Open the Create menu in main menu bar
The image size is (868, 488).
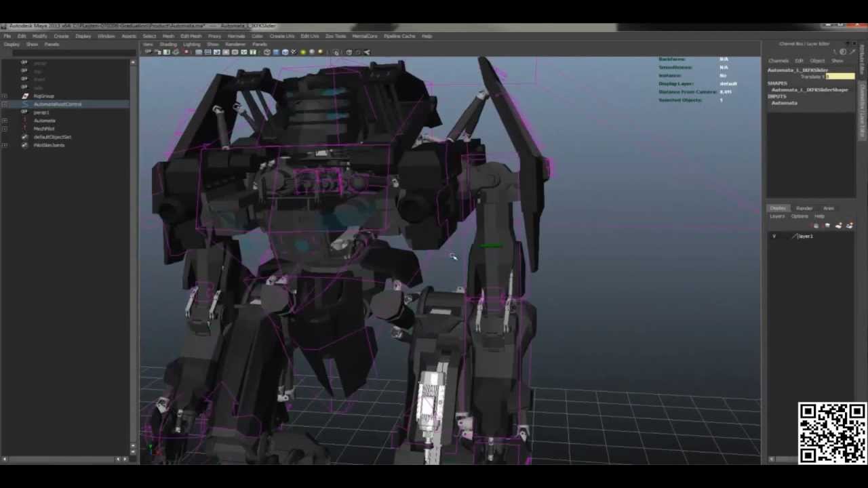(61, 36)
